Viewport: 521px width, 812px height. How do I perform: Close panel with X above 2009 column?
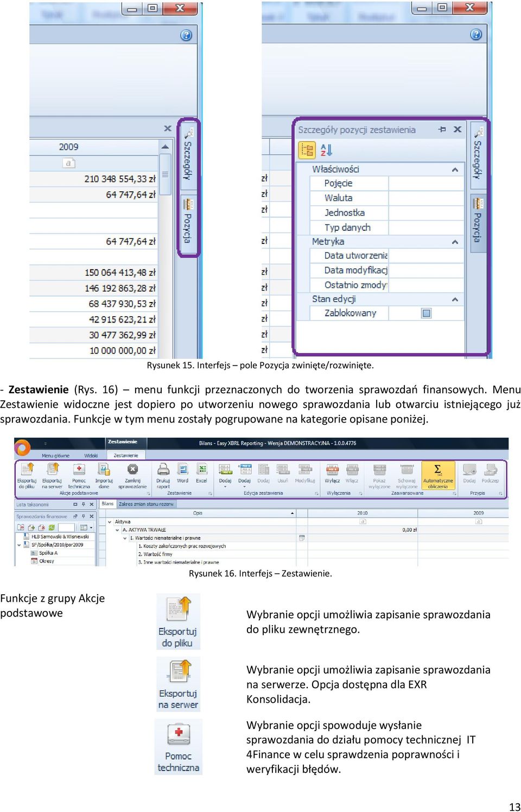(168, 129)
